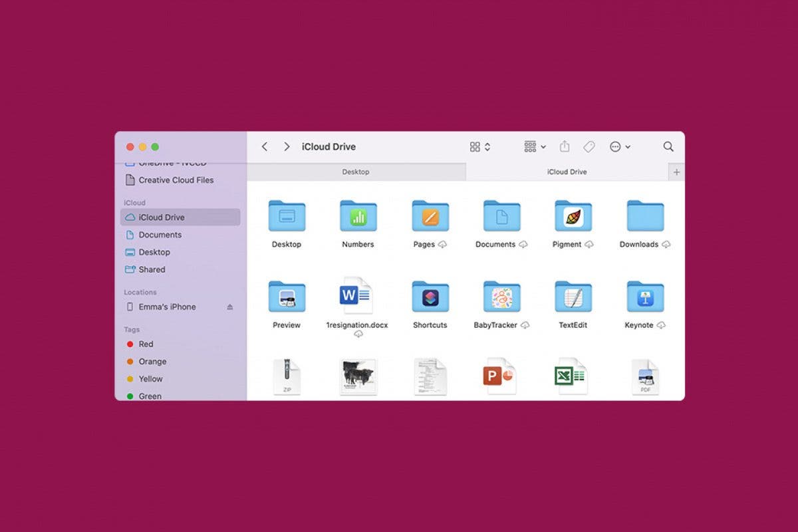Select the Red tag in sidebar
798x532 pixels.
(x=146, y=344)
